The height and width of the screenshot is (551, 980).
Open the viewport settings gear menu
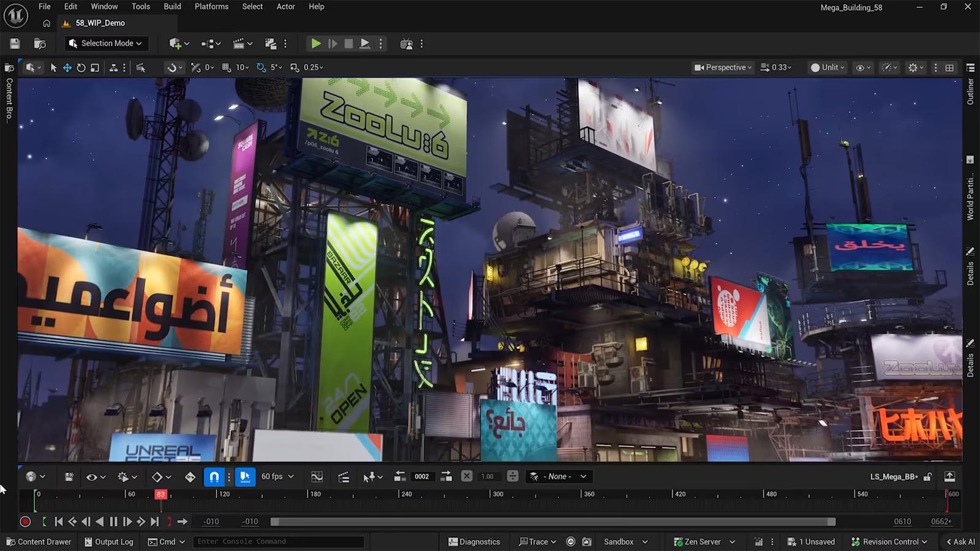pyautogui.click(x=916, y=67)
